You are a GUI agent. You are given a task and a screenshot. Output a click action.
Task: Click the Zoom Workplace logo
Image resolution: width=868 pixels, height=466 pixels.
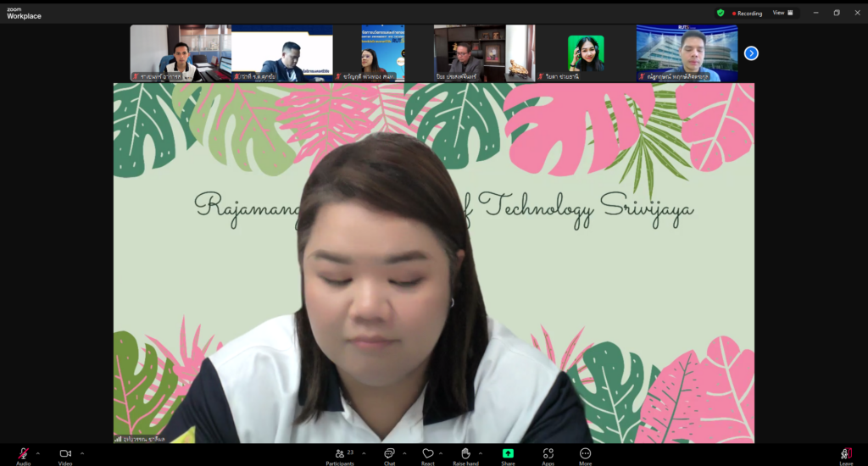pyautogui.click(x=24, y=14)
